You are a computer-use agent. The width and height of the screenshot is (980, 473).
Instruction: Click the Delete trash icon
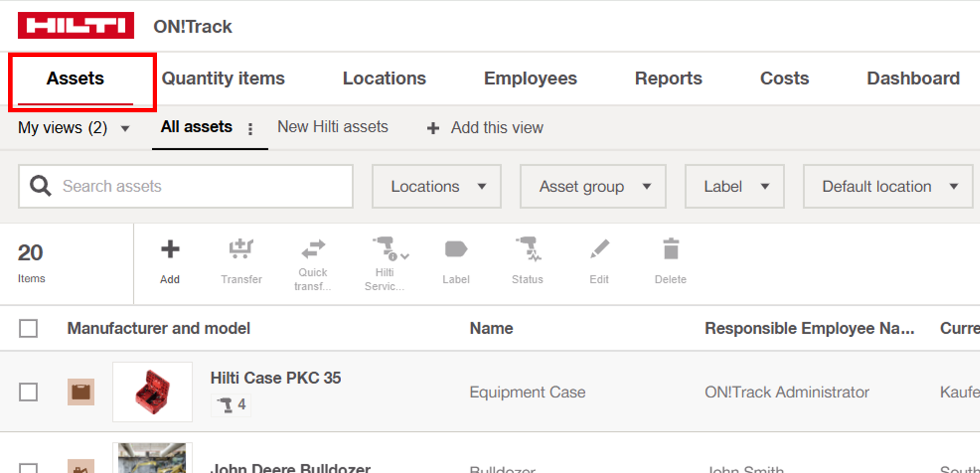coord(670,250)
